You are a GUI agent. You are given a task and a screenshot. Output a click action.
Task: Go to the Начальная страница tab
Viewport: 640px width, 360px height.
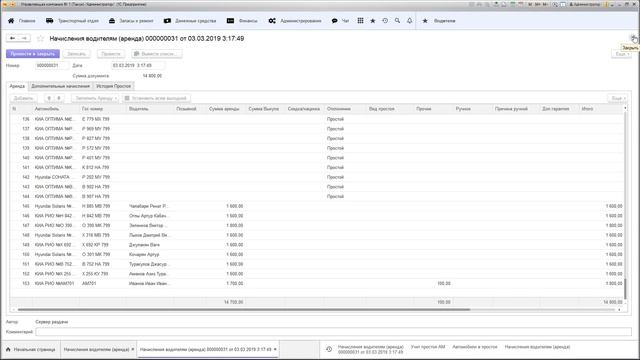[x=31, y=349]
